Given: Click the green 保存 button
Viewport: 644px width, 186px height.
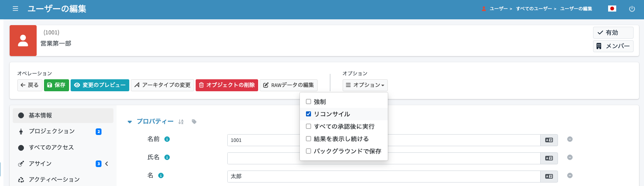Looking at the screenshot, I should [x=56, y=85].
